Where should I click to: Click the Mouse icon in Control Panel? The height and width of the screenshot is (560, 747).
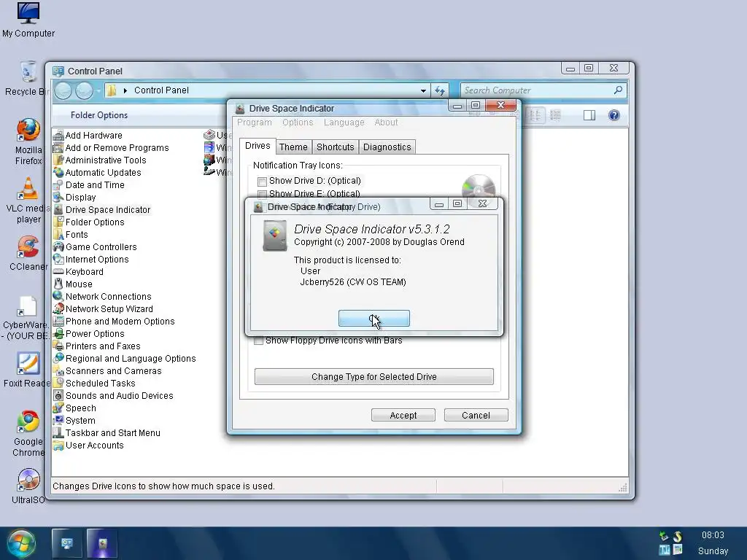click(58, 284)
